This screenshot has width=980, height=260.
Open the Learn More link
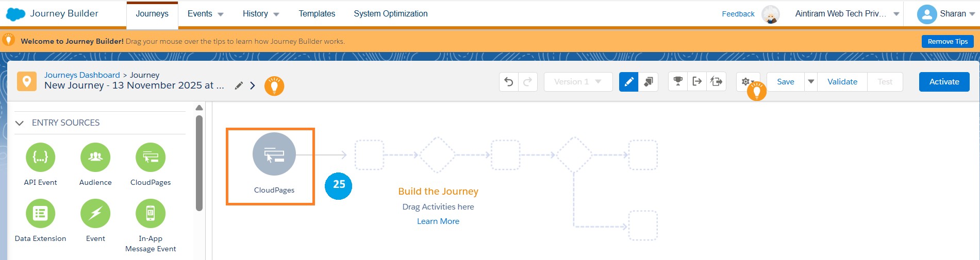coord(438,221)
